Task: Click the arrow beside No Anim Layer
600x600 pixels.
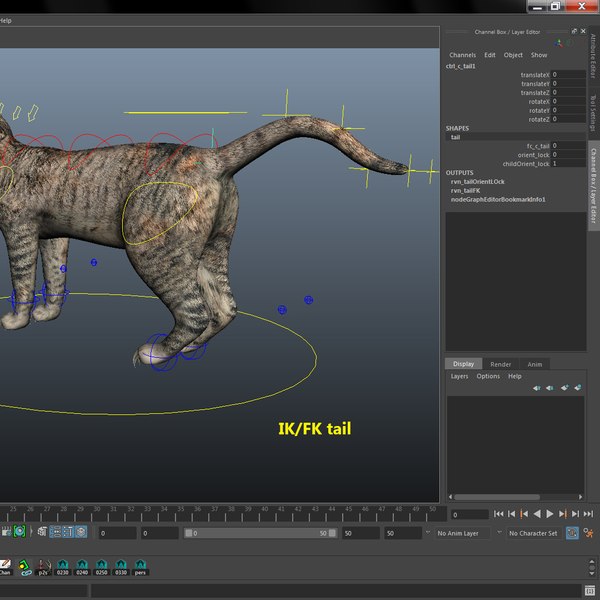Action: click(428, 532)
